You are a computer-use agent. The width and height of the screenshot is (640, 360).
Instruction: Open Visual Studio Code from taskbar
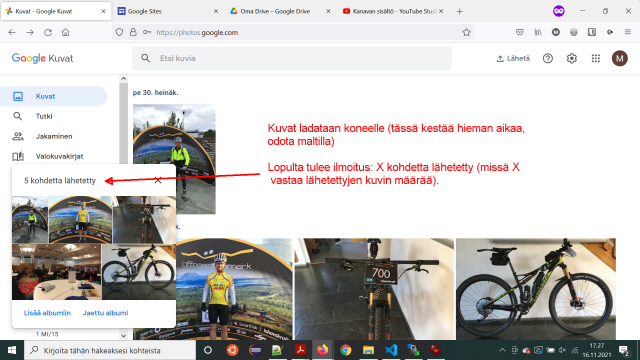click(391, 350)
